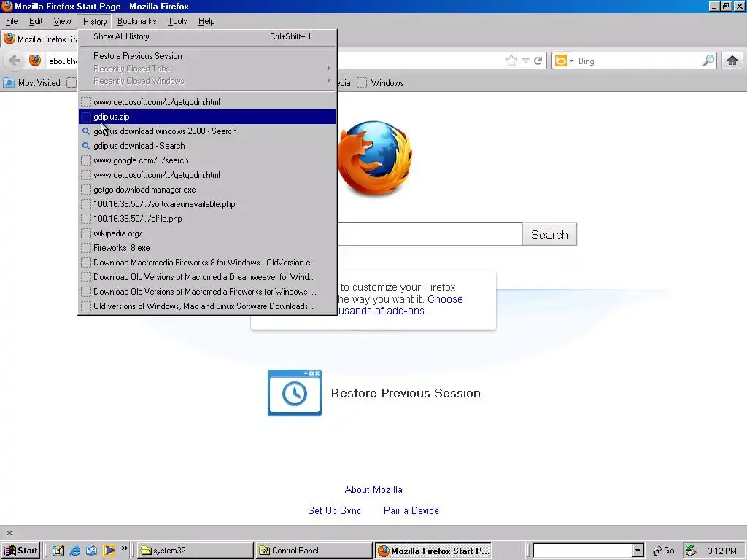Image resolution: width=747 pixels, height=560 pixels.
Task: Open gdiplus download - Search history entry
Action: coord(207,146)
